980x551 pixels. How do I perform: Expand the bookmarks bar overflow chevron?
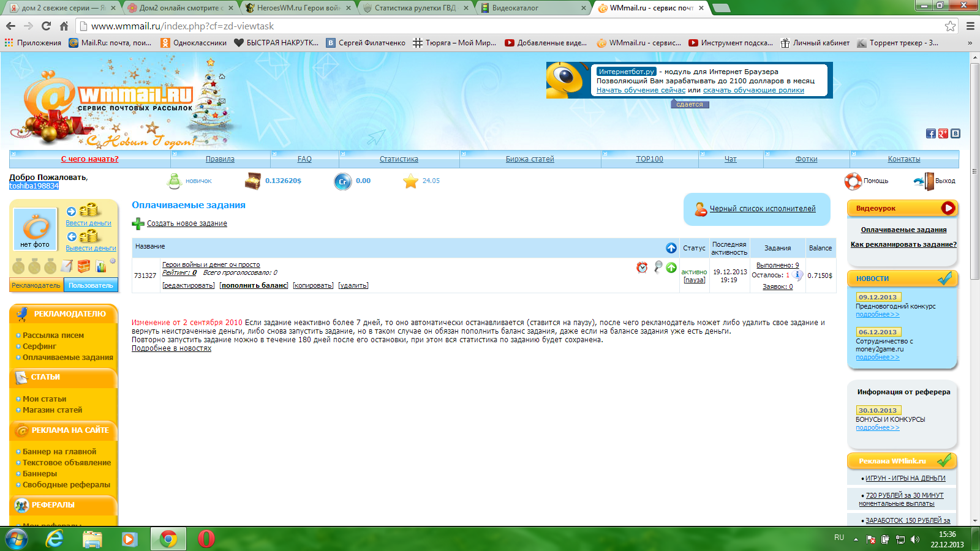coord(970,43)
